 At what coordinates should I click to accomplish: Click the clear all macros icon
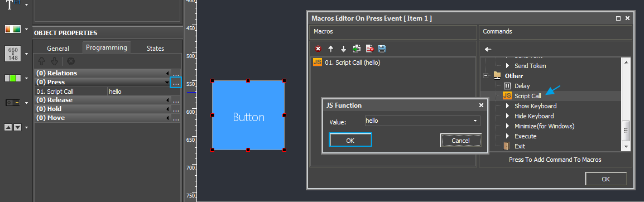point(369,49)
